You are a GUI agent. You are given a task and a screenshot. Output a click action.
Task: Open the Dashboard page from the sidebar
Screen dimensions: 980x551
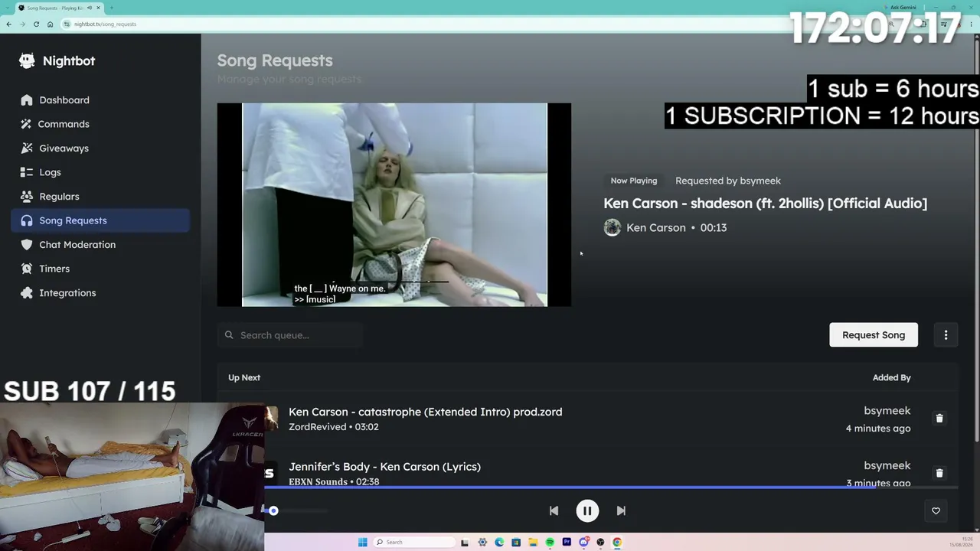(100, 100)
